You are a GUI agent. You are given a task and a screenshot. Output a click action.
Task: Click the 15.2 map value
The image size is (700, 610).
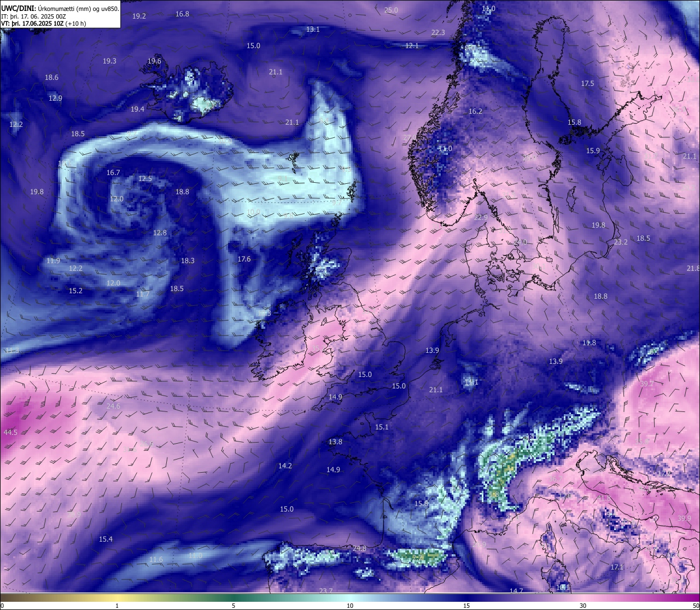[x=75, y=291]
